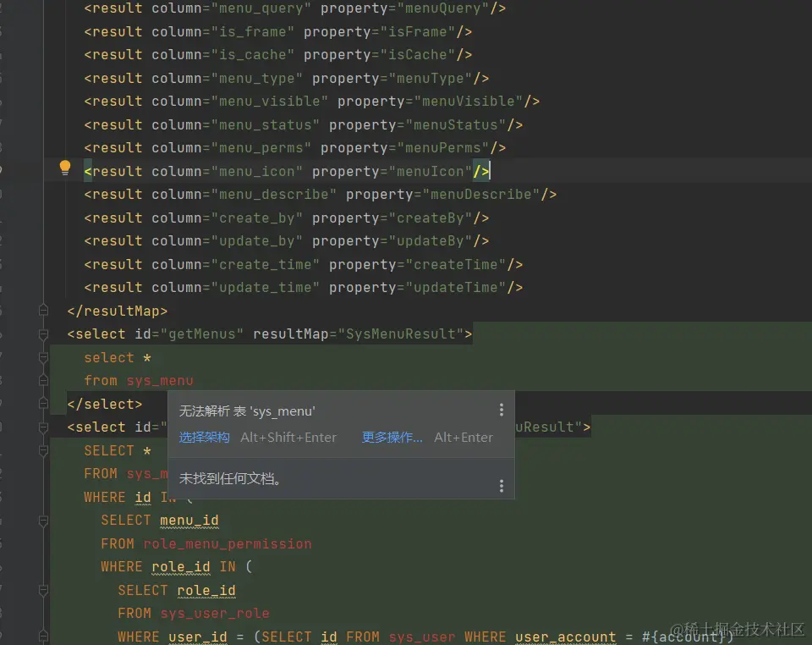812x645 pixels.
Task: Click the "update_by" column value
Action: pyautogui.click(x=257, y=241)
